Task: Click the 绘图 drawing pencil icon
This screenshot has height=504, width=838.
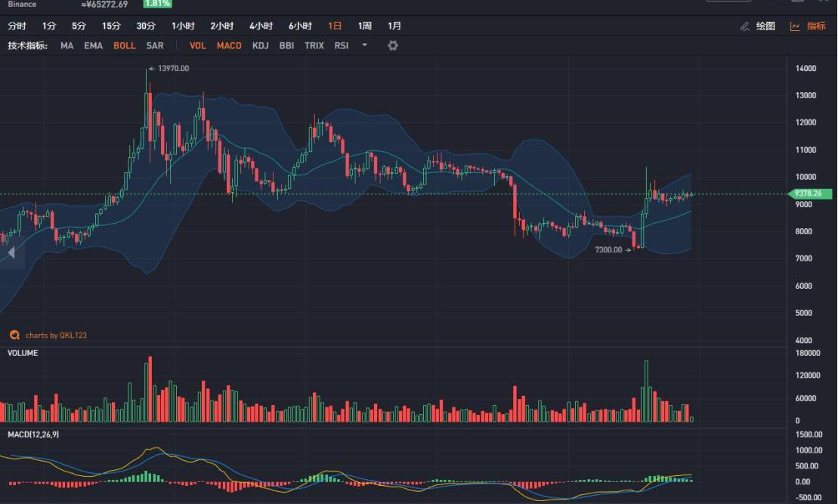Action: (x=745, y=26)
